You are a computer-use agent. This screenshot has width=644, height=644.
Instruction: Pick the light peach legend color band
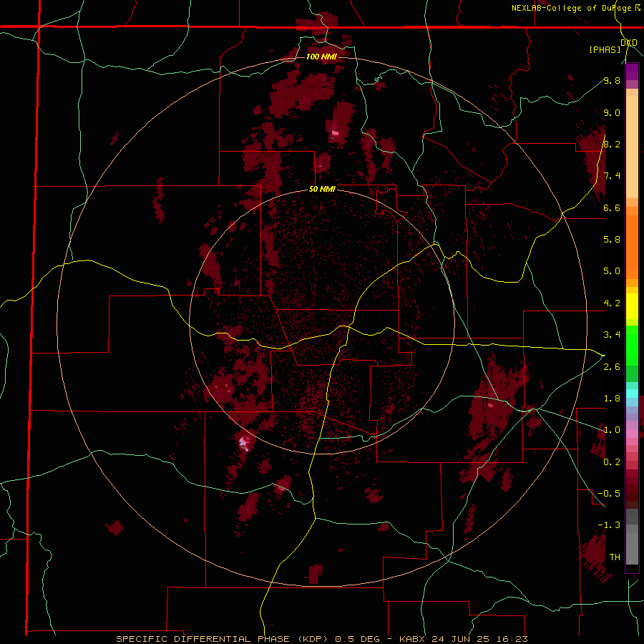pos(632,148)
